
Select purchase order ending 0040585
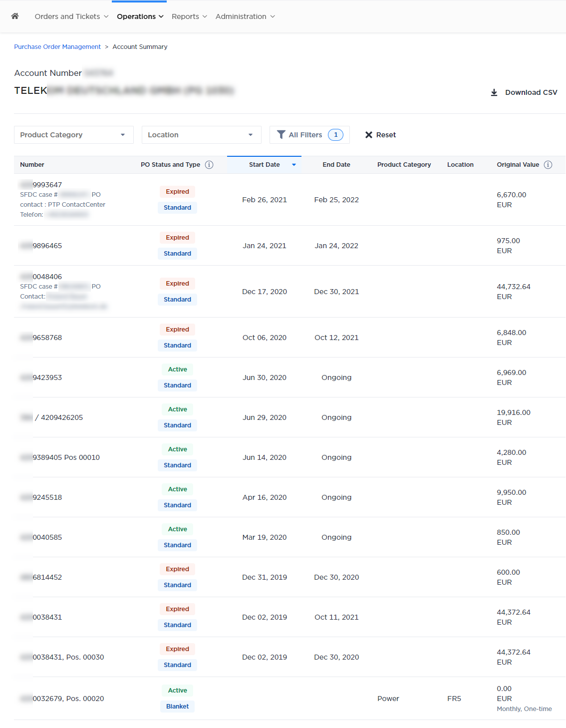pos(41,537)
